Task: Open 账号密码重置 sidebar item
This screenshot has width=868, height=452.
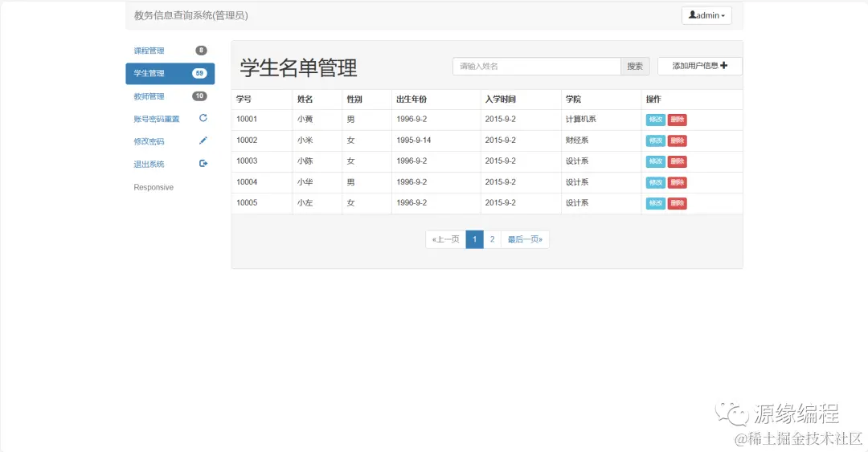Action: pos(170,119)
